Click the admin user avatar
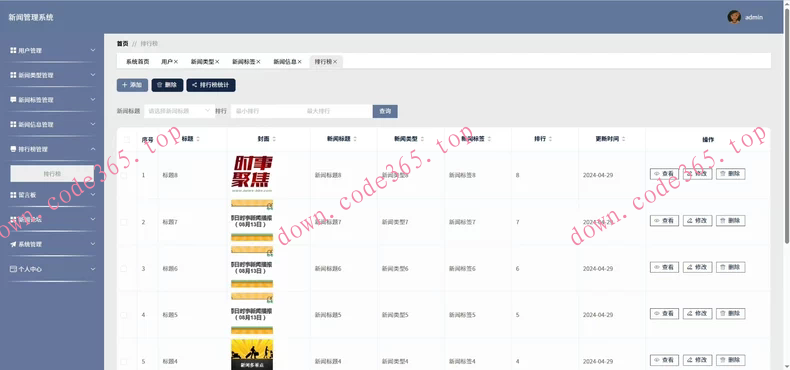This screenshot has height=370, width=790. tap(734, 17)
